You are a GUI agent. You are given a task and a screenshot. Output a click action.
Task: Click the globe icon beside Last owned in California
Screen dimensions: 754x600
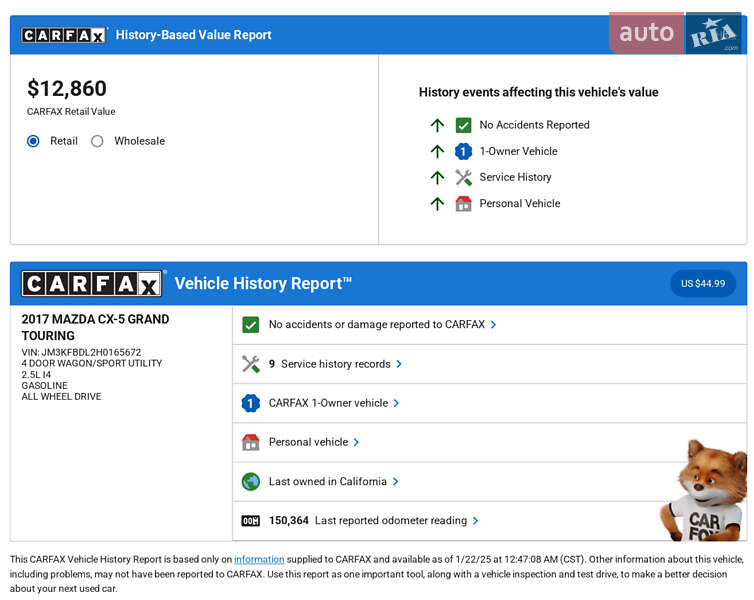click(251, 481)
